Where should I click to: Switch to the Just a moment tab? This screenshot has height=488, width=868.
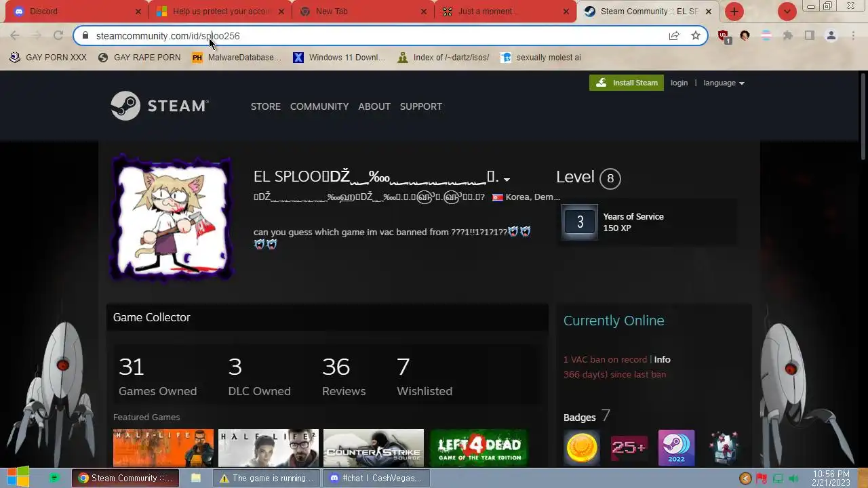[x=506, y=12]
